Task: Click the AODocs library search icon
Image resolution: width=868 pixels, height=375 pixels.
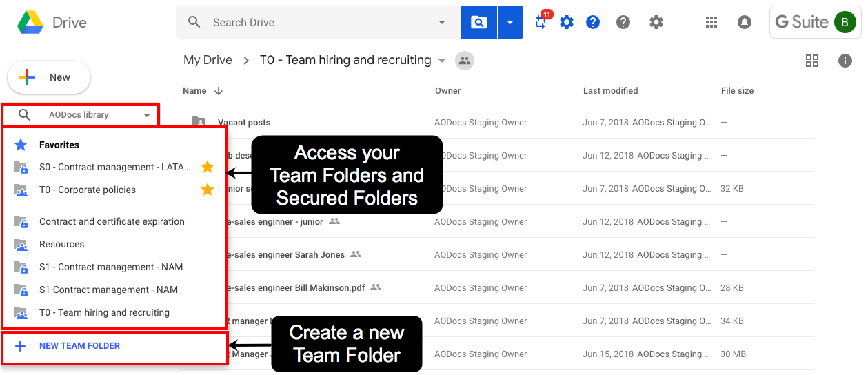Action: [24, 115]
